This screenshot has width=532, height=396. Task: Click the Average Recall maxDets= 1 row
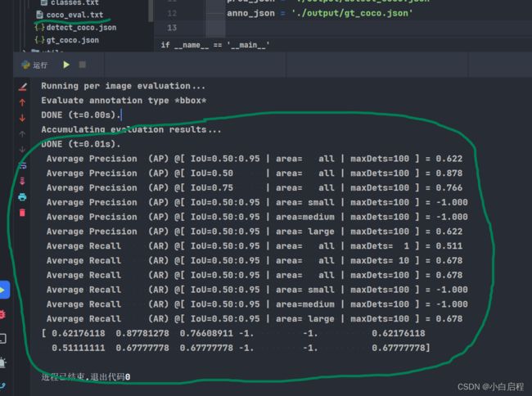coord(255,246)
